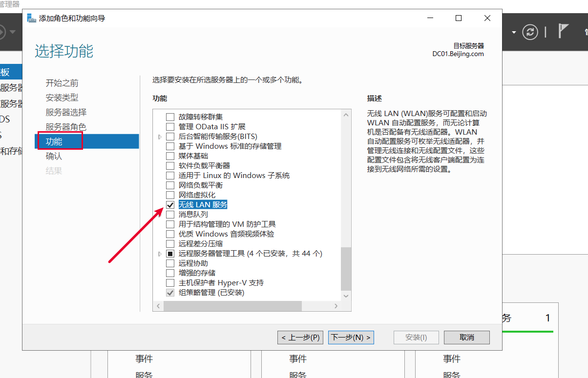Screen dimensions: 588x378
Task: Click the feature list scroll down arrow
Action: click(x=346, y=296)
